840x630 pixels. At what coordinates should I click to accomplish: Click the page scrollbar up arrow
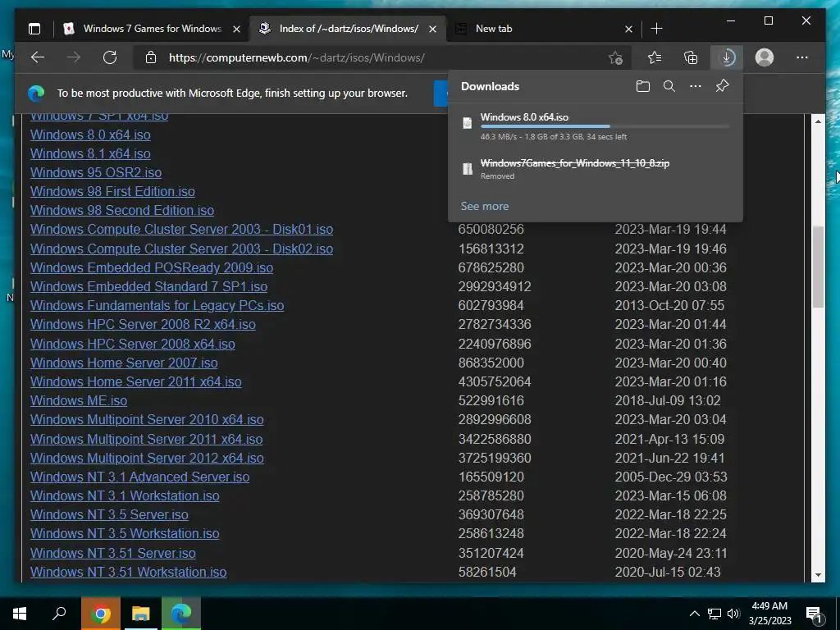pos(818,121)
